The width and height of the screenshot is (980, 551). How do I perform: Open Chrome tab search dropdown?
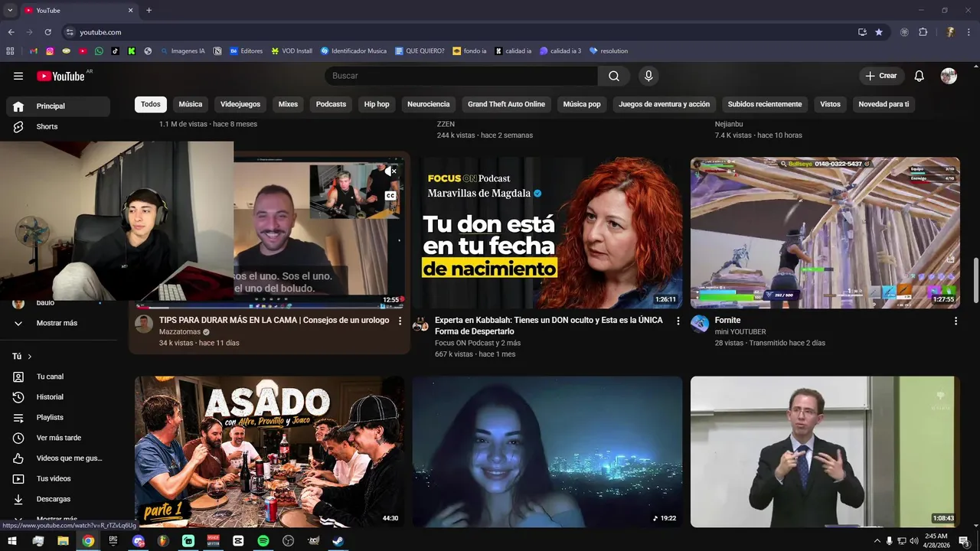point(10,10)
